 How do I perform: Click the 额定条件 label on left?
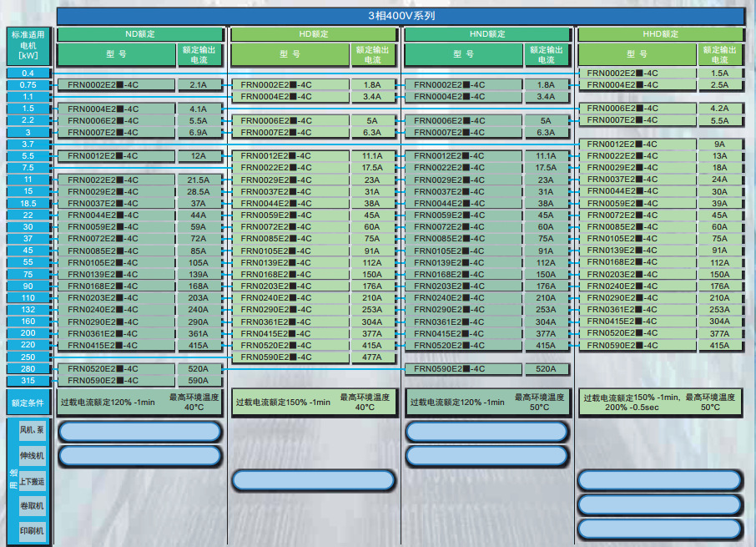tap(28, 402)
